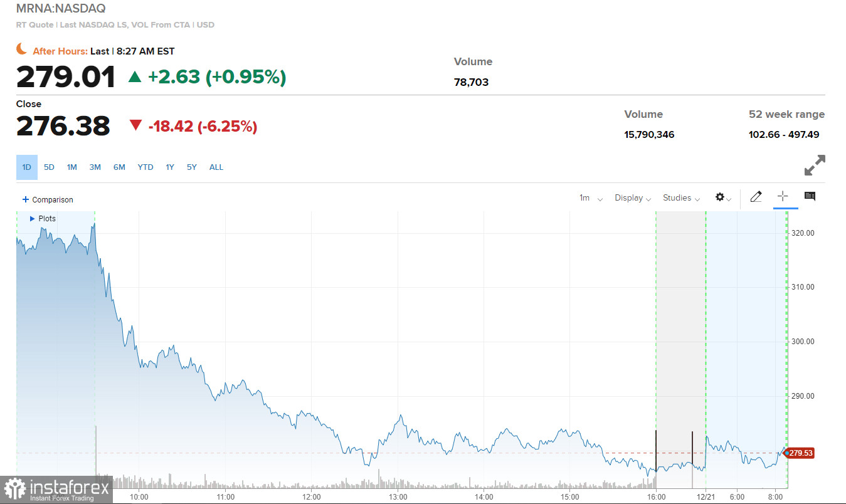
Task: Open the Studies dropdown menu
Action: tap(681, 198)
